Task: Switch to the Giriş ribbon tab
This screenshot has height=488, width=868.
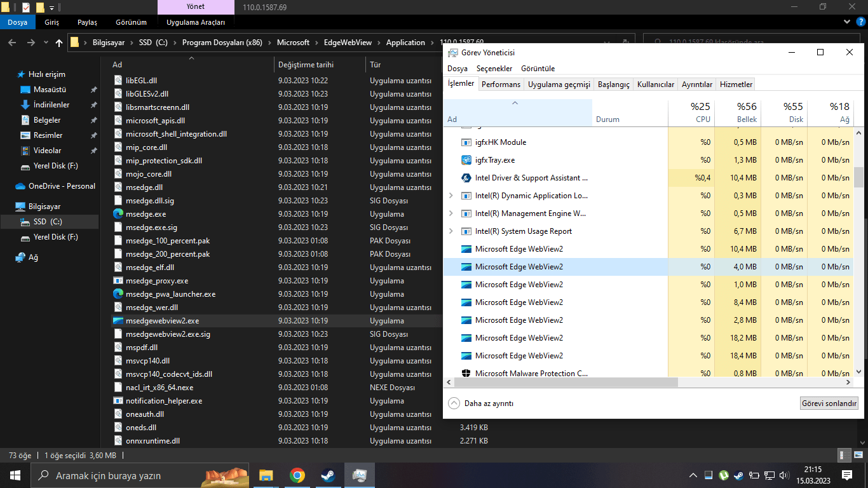Action: click(x=51, y=22)
